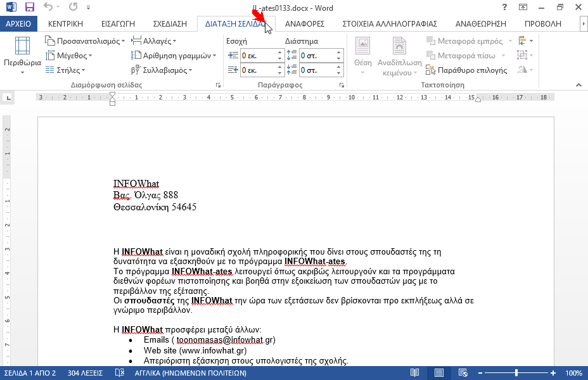Open the ΣΤΟΙΧΕΙΑ ΑΛΛΗΛΟΓΡΑΦΙΑΣ tab
The width and height of the screenshot is (588, 380).
pyautogui.click(x=390, y=24)
